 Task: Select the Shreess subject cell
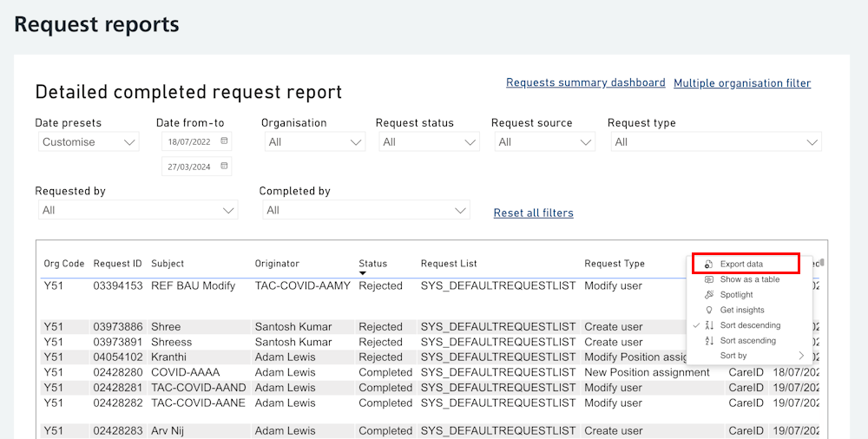pos(172,342)
